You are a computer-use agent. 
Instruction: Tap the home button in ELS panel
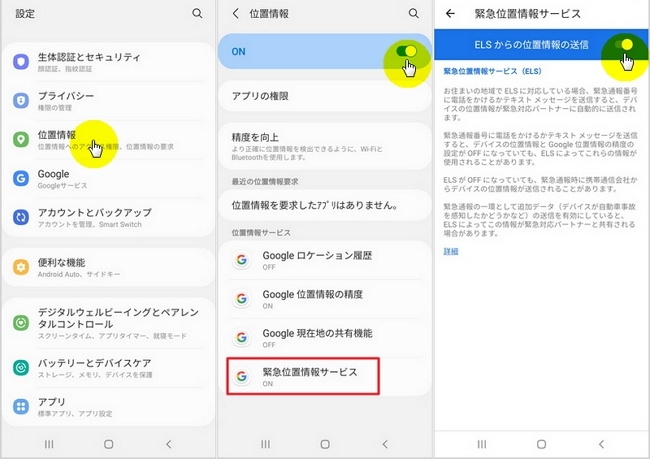click(541, 444)
